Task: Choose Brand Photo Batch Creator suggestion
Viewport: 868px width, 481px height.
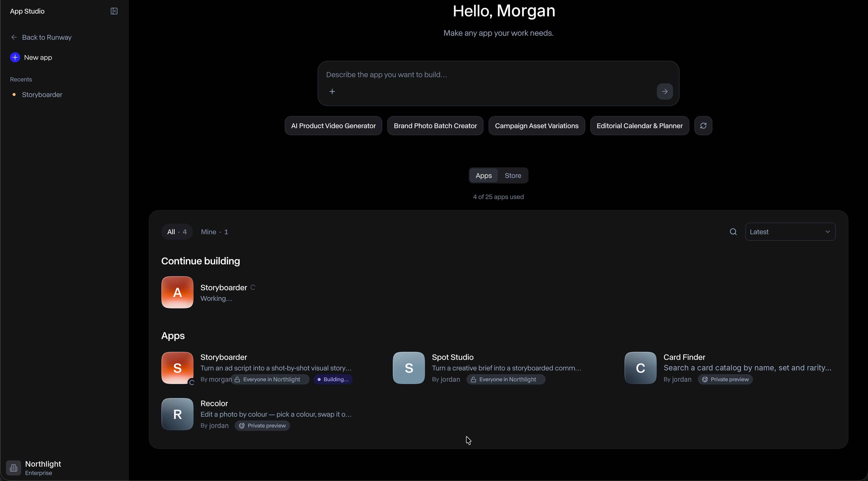Action: click(435, 126)
